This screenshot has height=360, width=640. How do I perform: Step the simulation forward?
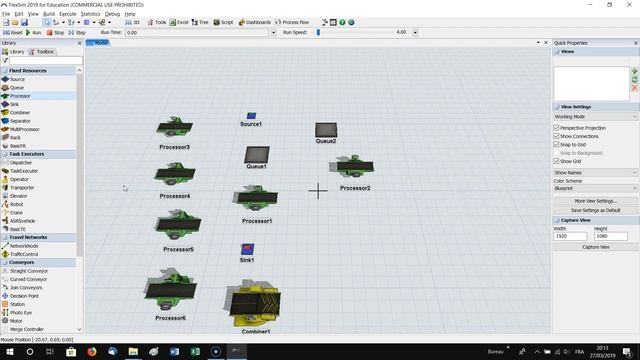[x=77, y=33]
